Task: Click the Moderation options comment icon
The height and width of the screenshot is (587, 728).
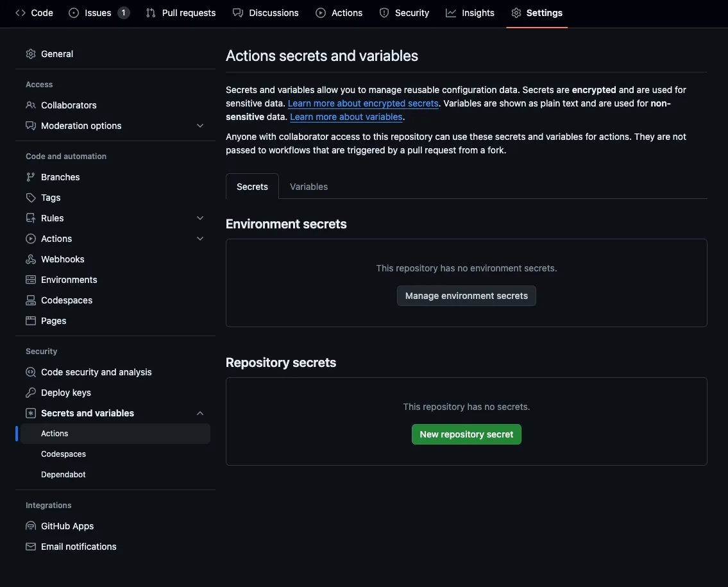Action: click(x=31, y=126)
